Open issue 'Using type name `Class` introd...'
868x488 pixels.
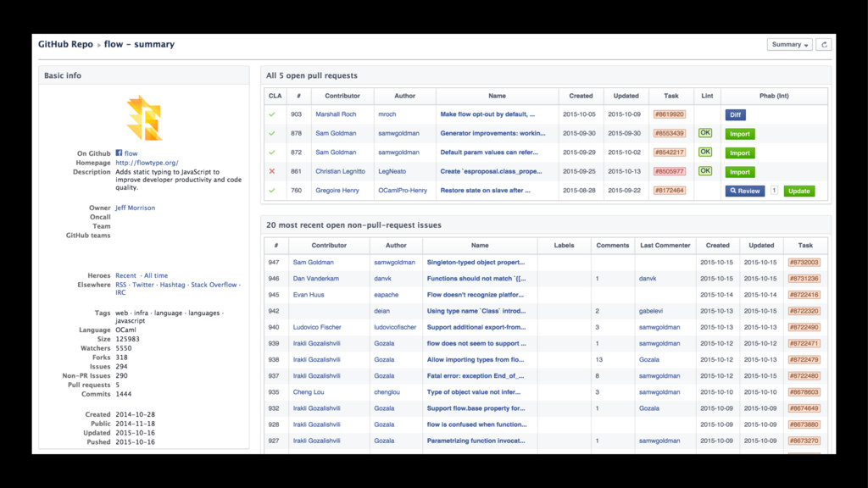[476, 311]
